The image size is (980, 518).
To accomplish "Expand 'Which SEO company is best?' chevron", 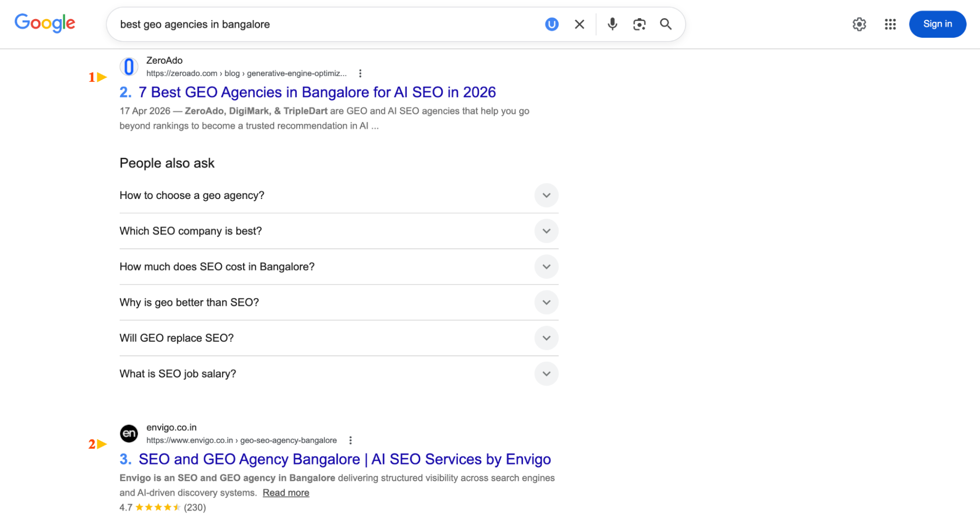I will coord(546,231).
